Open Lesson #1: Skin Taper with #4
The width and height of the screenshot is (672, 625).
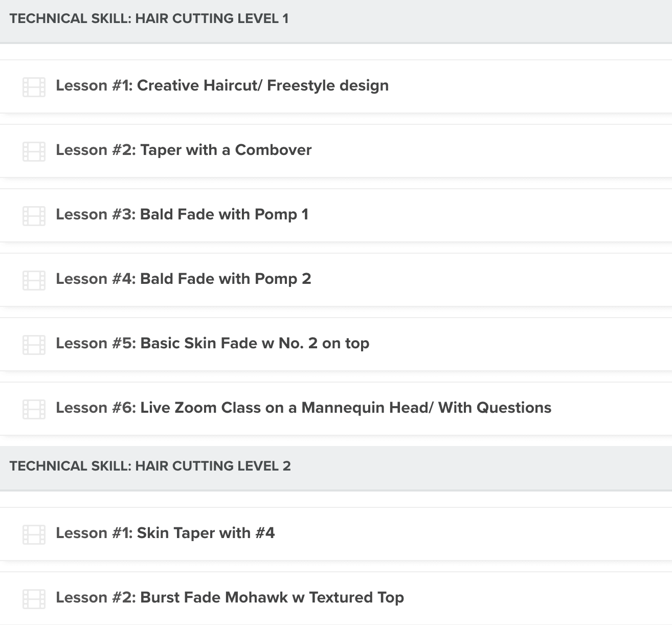pyautogui.click(x=165, y=533)
